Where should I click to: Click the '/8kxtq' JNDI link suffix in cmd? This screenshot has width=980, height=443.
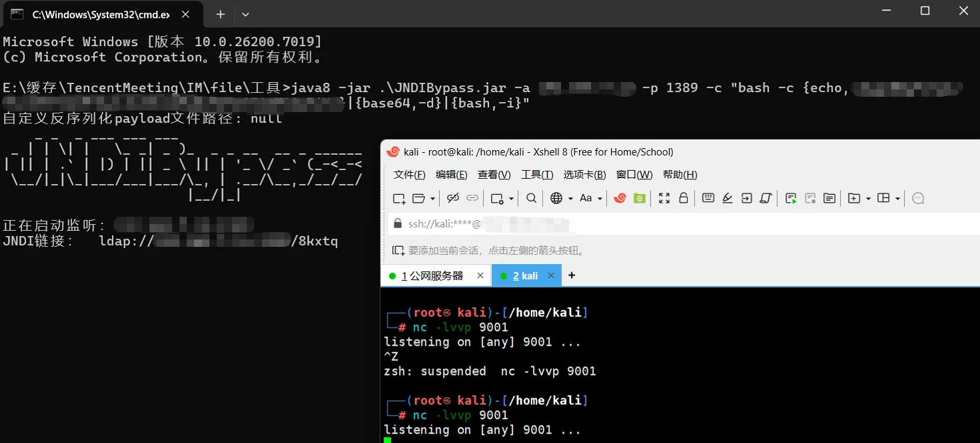tap(315, 241)
